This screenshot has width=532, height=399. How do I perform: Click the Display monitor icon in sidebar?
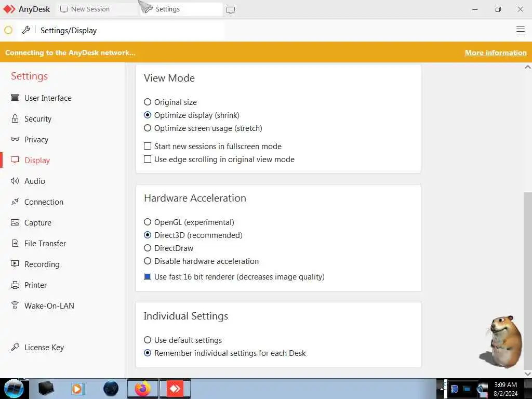15,160
